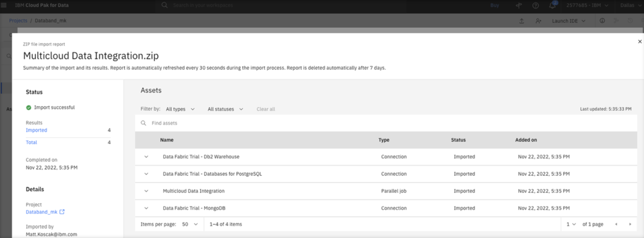
Task: Open the 2577685 - IBM account dropdown
Action: tap(587, 5)
